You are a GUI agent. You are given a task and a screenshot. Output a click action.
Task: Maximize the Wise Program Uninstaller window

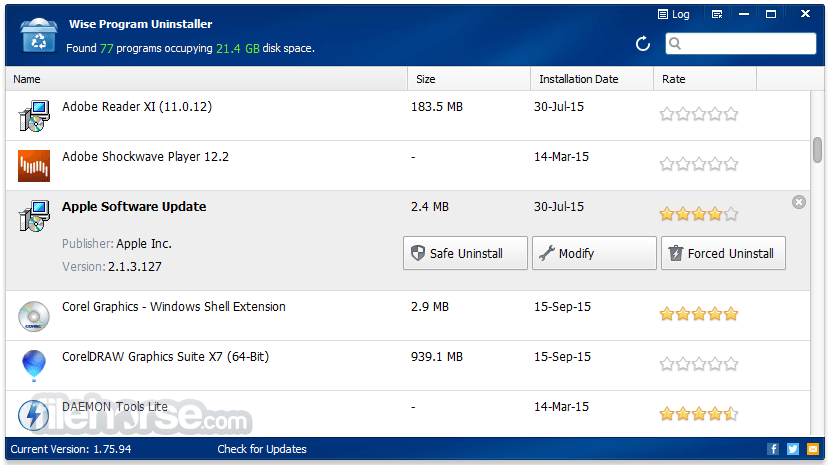point(771,14)
